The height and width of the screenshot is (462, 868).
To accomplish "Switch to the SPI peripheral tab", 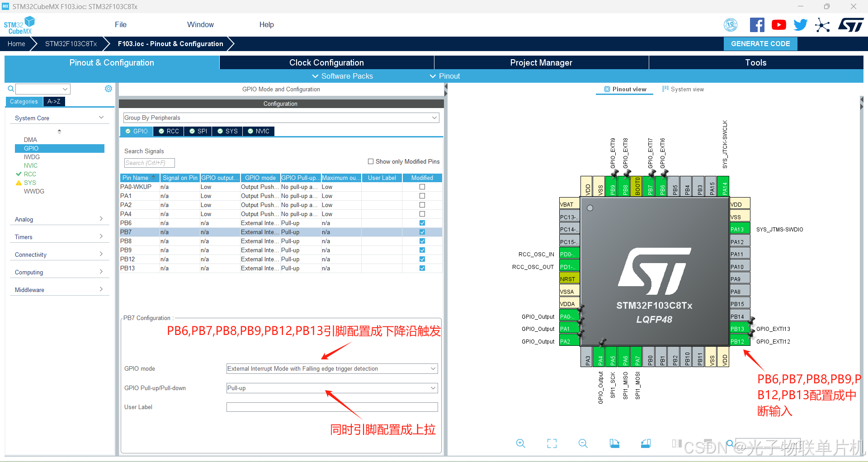I will [x=198, y=131].
